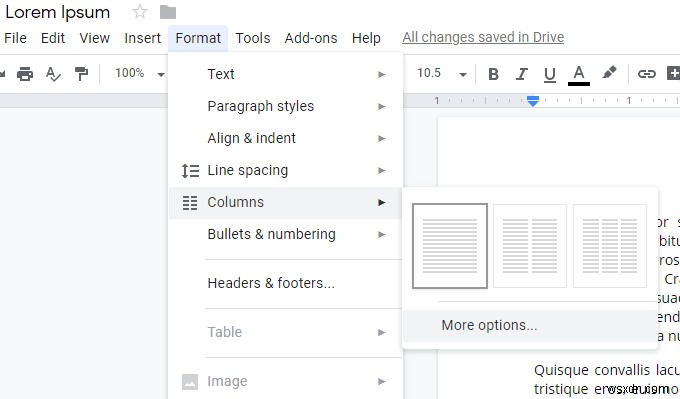Click the add comment icon
The height and width of the screenshot is (399, 680).
(673, 73)
